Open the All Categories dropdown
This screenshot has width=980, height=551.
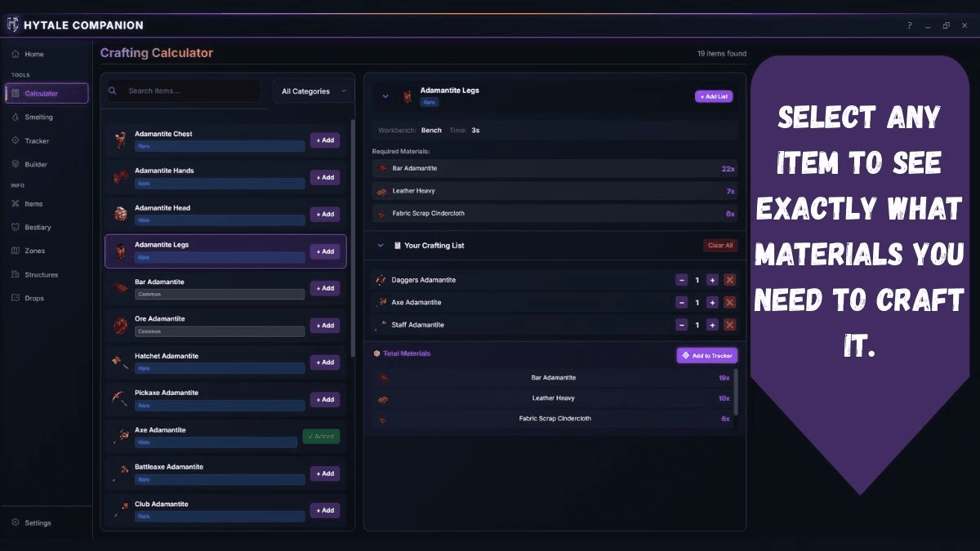pyautogui.click(x=314, y=91)
